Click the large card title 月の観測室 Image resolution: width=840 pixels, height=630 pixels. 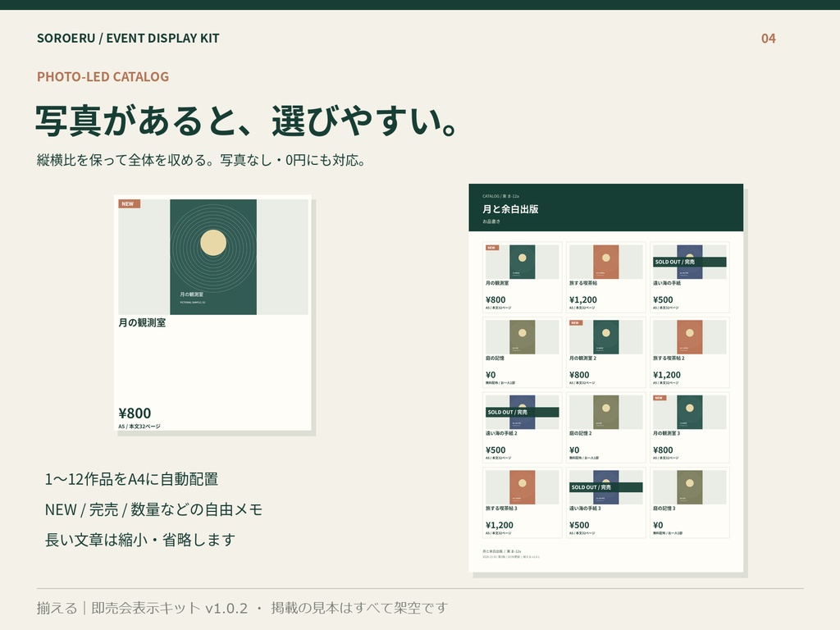(142, 323)
